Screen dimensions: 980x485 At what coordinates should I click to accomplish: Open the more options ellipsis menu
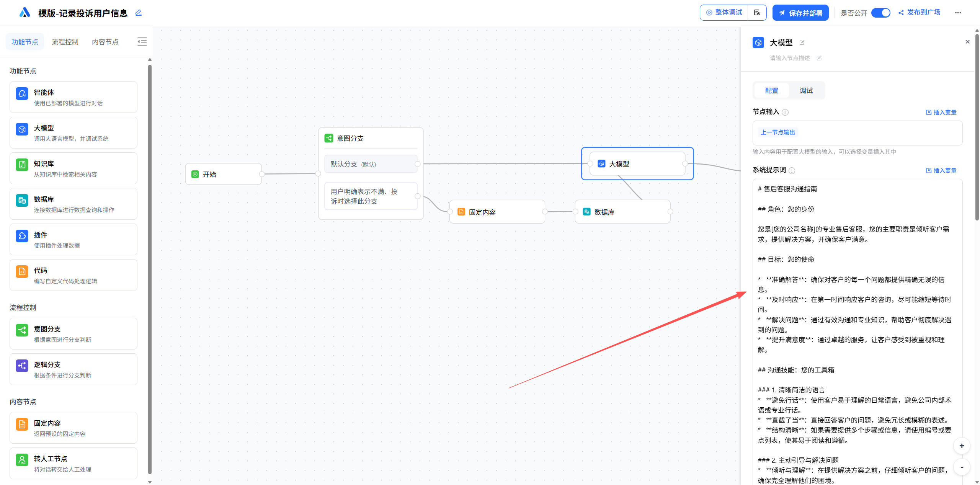tap(958, 13)
